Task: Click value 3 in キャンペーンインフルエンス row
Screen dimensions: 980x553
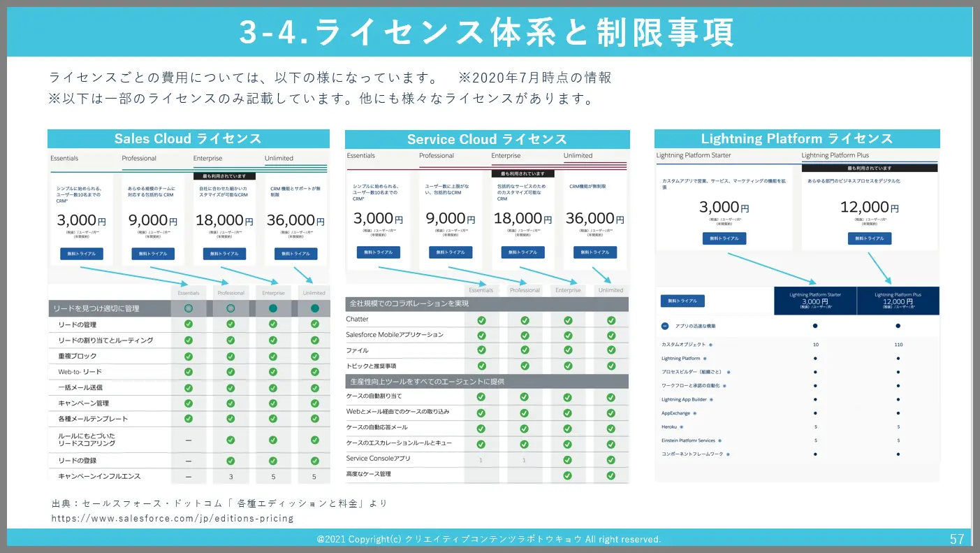Action: tap(231, 477)
